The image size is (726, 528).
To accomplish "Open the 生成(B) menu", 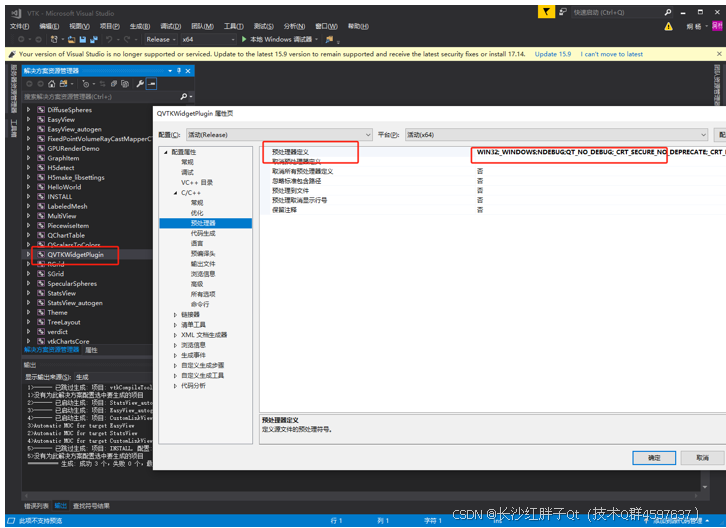I will click(140, 26).
